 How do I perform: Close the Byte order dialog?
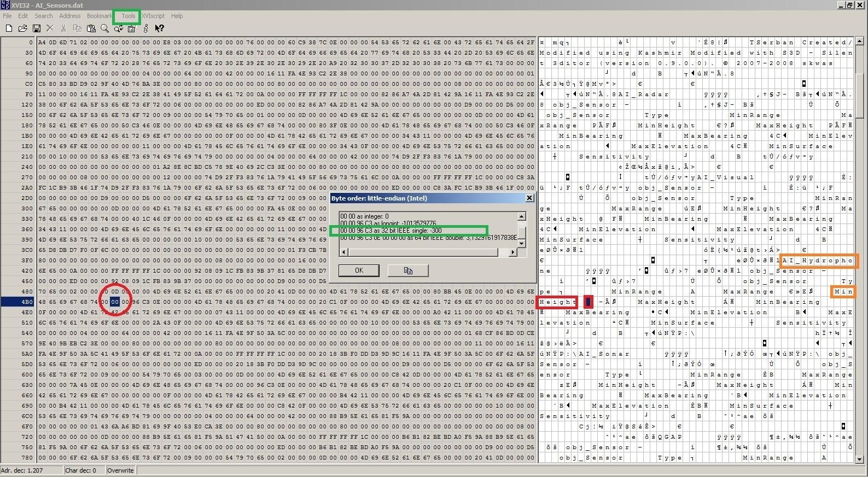coord(529,198)
